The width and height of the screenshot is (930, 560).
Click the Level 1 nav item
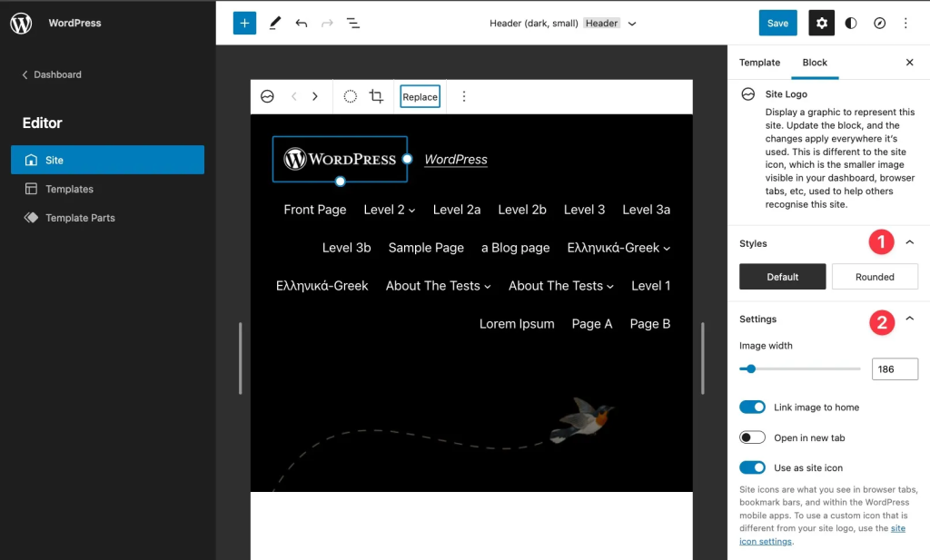coord(650,286)
